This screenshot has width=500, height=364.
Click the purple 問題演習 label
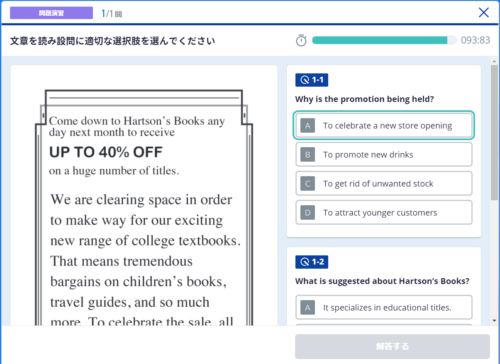(51, 13)
